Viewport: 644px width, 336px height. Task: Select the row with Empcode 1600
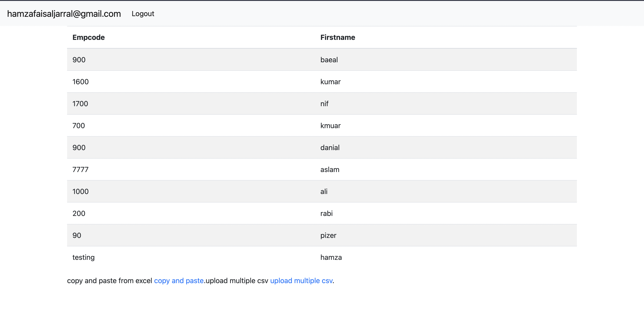80,82
